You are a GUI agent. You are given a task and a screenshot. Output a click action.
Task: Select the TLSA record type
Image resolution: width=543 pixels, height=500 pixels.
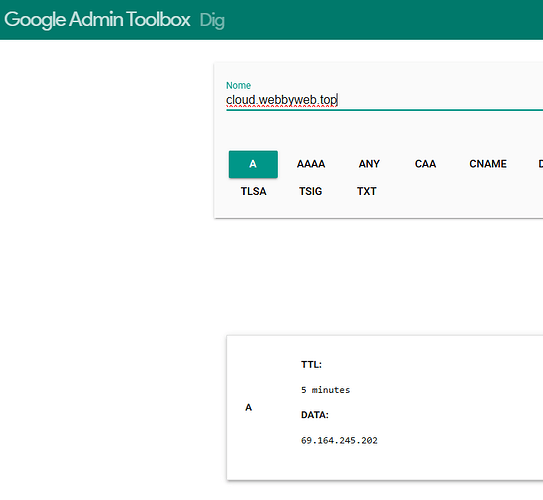pos(253,191)
